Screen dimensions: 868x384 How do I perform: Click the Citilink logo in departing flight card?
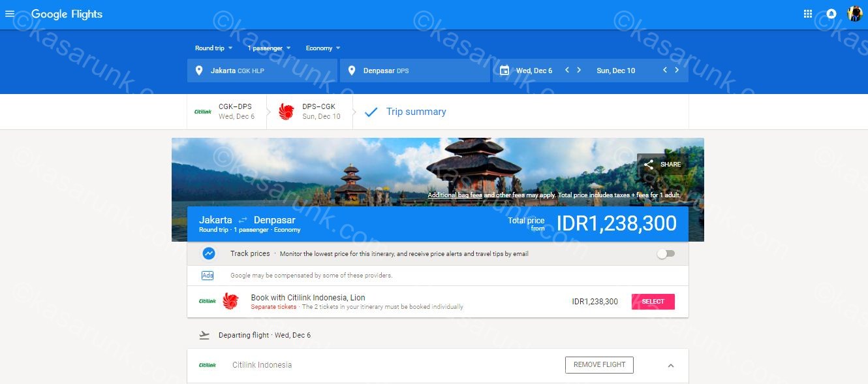pos(208,365)
